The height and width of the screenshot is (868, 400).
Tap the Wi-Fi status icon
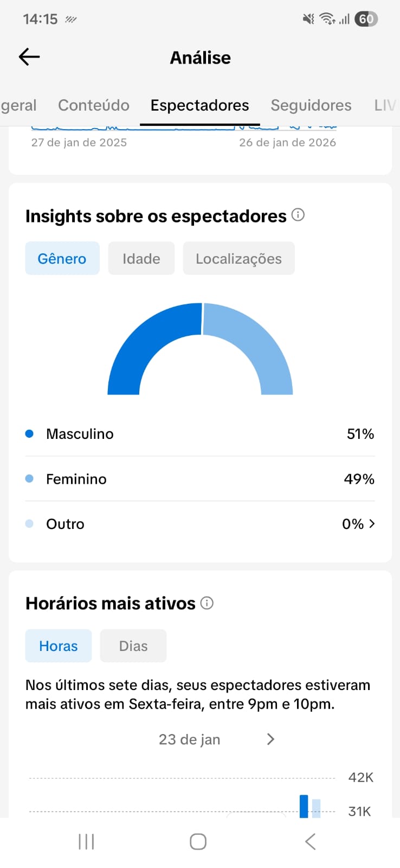(327, 19)
